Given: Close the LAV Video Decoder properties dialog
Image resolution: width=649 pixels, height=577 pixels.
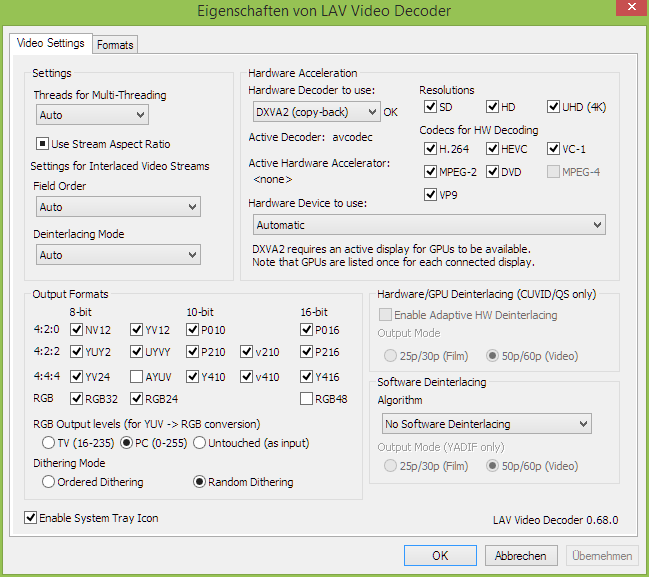Looking at the screenshot, I should pos(621,10).
